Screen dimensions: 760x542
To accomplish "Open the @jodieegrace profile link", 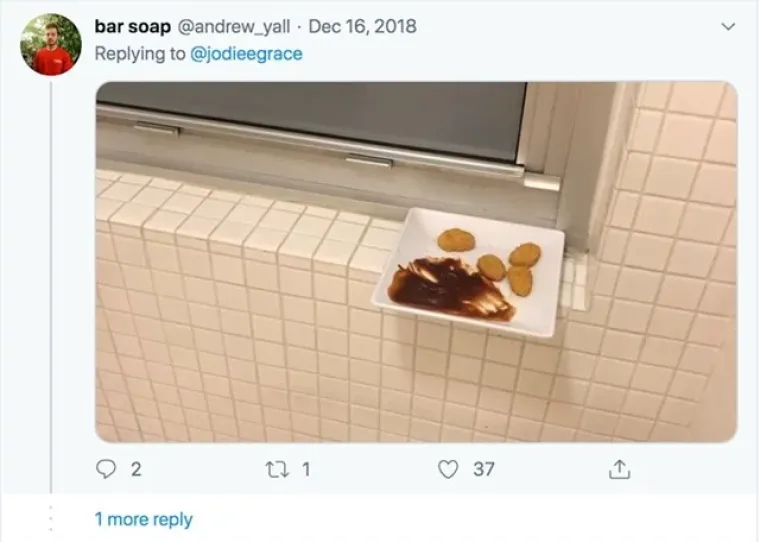I will [x=246, y=54].
